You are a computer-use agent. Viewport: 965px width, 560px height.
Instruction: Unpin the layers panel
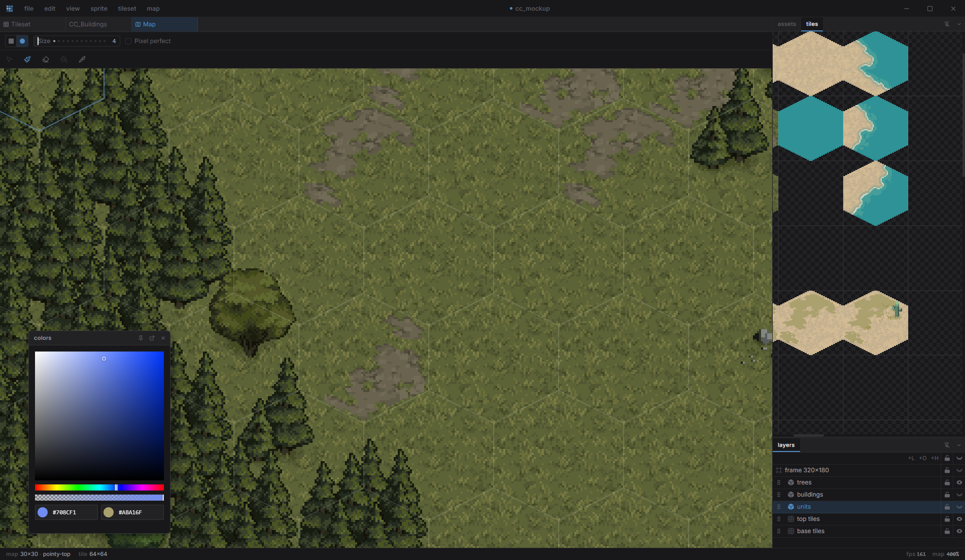(947, 445)
